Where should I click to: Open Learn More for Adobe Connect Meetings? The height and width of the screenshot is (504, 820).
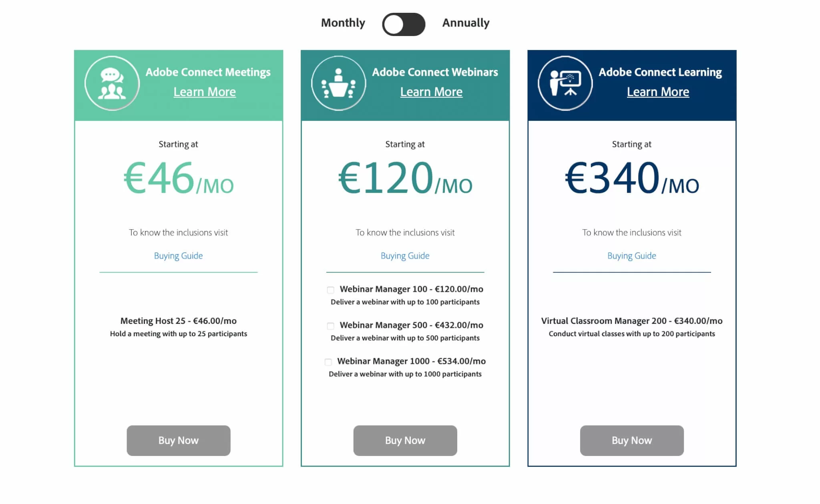point(204,92)
